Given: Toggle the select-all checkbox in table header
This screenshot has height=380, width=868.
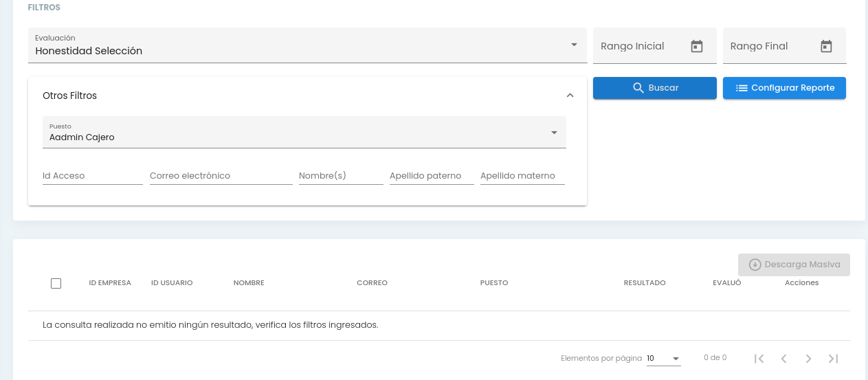Looking at the screenshot, I should 56,283.
